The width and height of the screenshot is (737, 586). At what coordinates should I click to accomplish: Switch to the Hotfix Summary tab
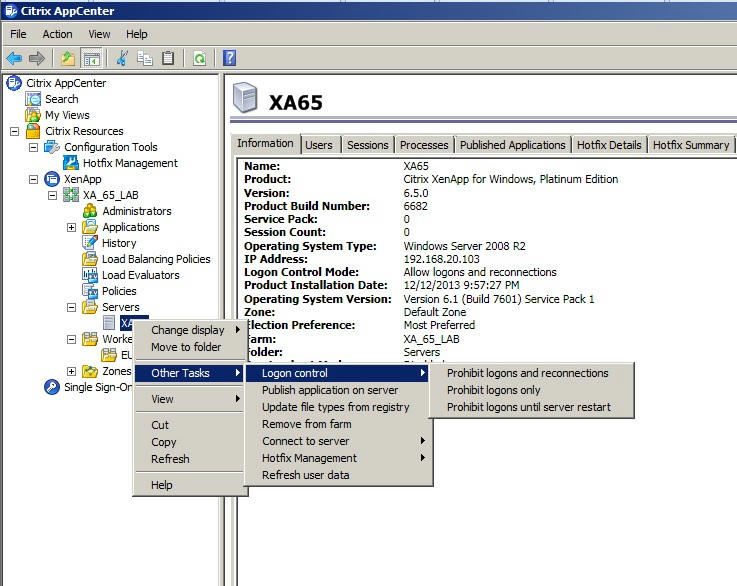click(690, 145)
